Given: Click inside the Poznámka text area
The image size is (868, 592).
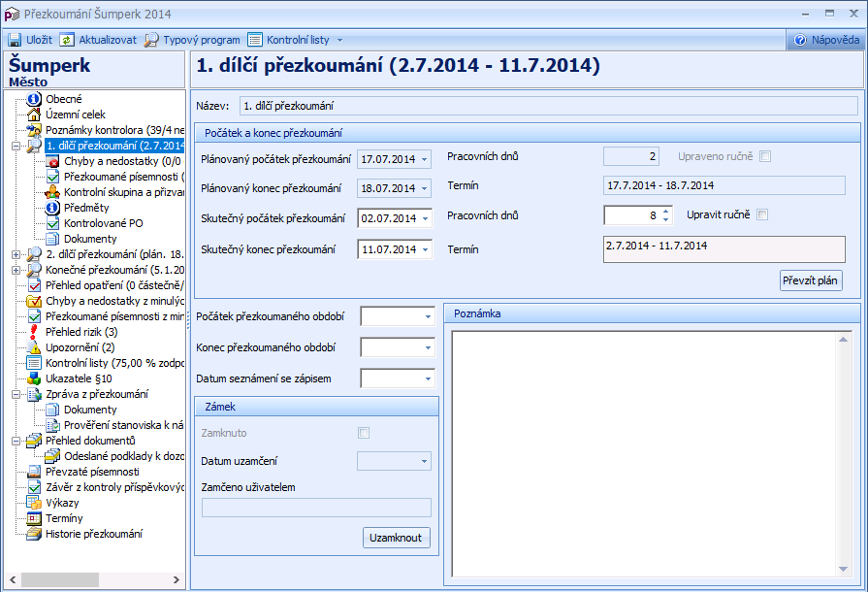Looking at the screenshot, I should tap(644, 454).
